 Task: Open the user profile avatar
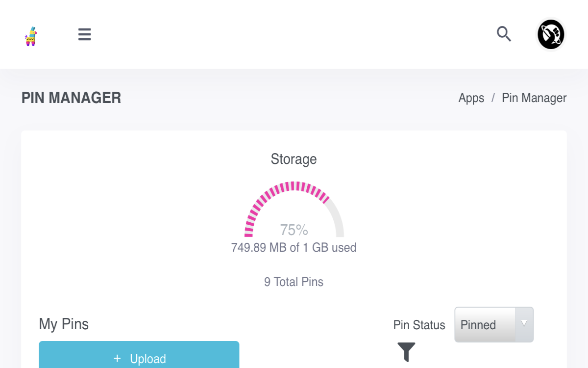[551, 34]
